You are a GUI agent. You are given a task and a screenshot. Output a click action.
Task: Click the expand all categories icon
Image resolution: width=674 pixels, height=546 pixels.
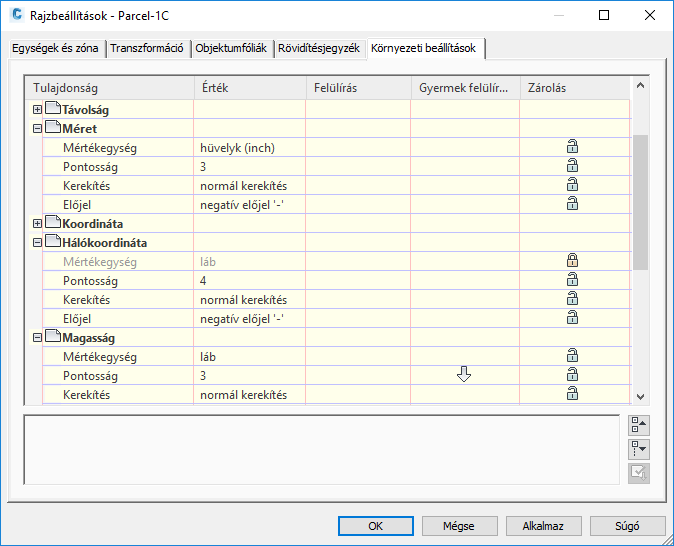coord(639,449)
